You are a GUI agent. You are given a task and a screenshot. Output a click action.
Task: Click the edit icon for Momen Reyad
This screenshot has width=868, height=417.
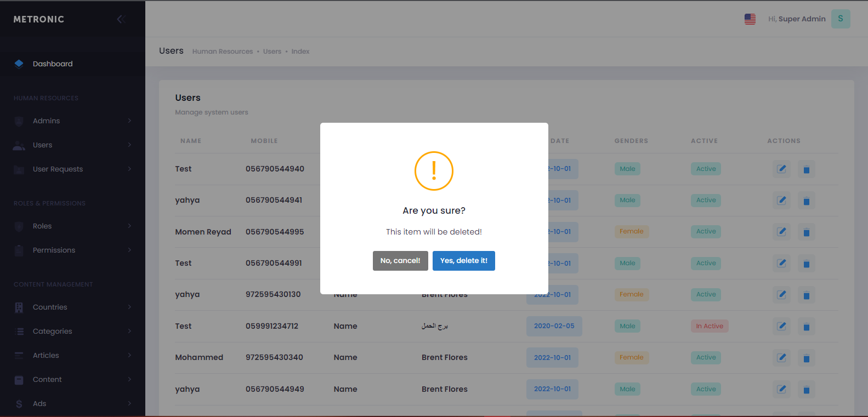[781, 232]
